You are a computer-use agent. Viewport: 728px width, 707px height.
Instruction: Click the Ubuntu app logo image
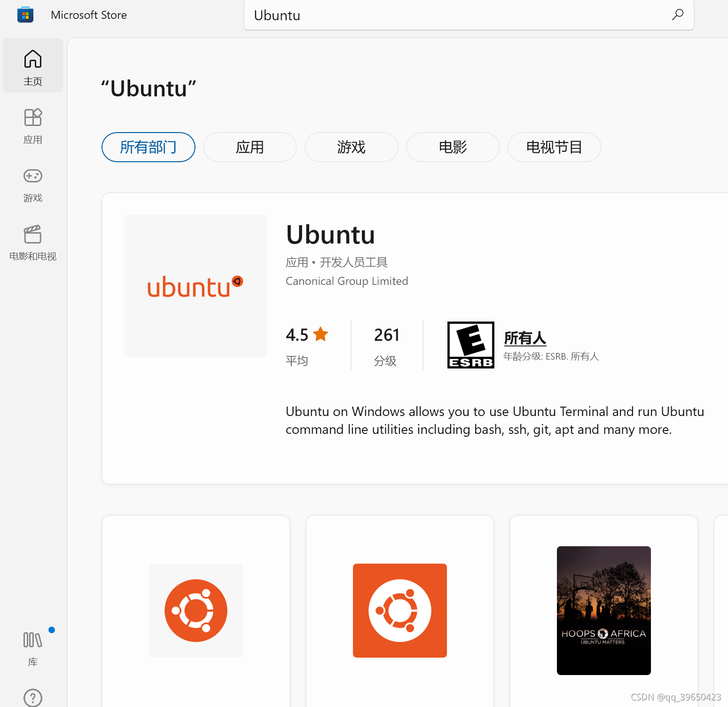tap(196, 286)
